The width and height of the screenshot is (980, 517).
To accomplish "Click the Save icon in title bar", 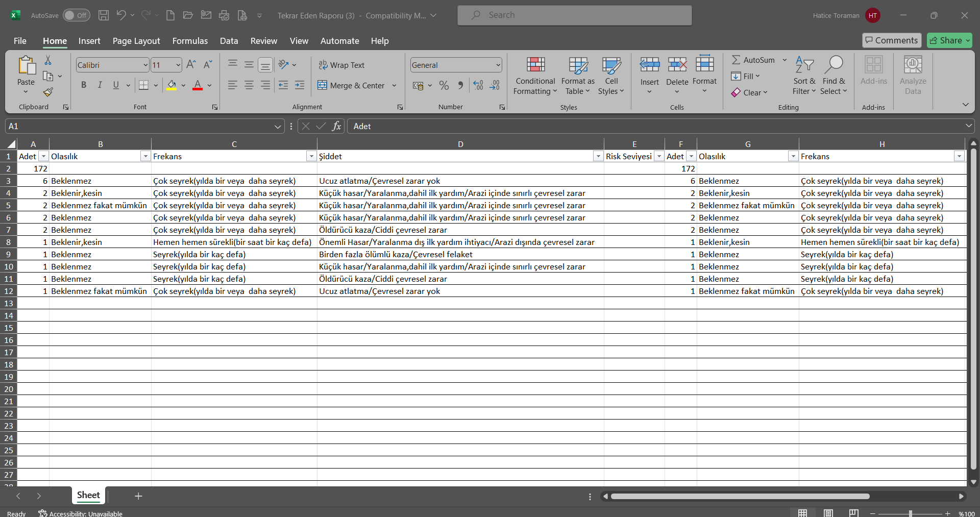I will click(104, 15).
